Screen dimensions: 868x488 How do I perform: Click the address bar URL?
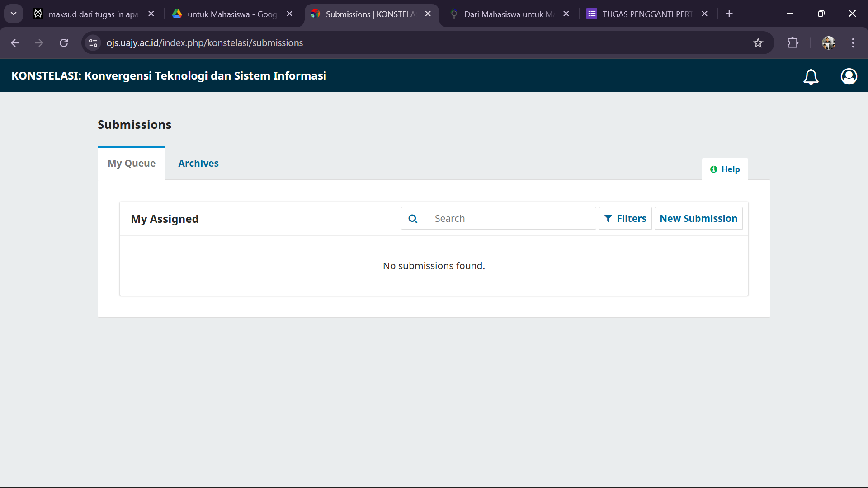[205, 43]
